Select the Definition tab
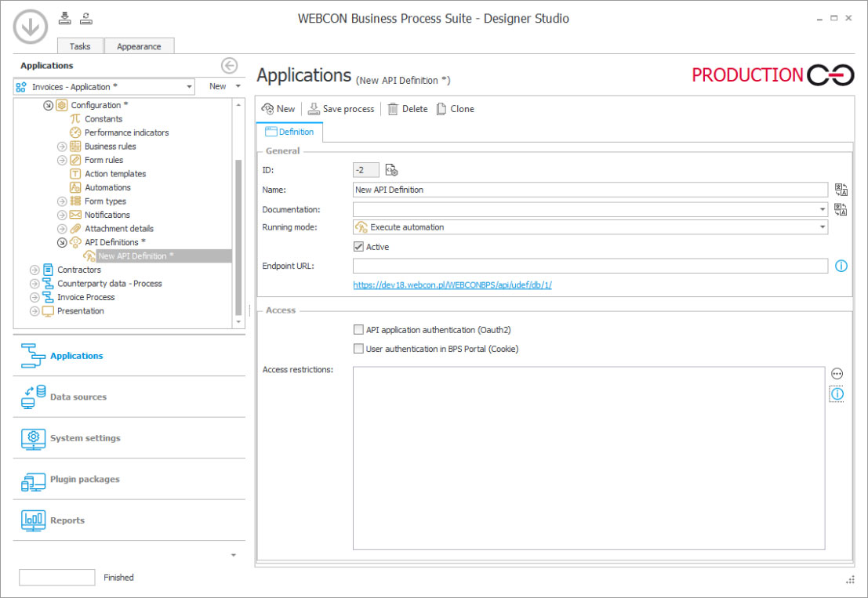868x598 pixels. tap(289, 132)
